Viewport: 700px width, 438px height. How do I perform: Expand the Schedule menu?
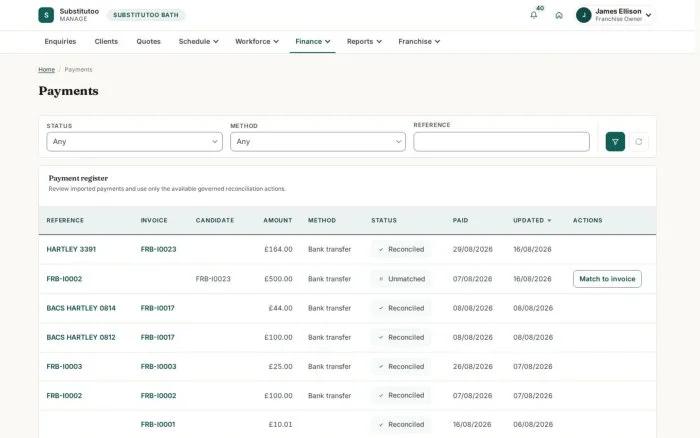[x=199, y=42]
